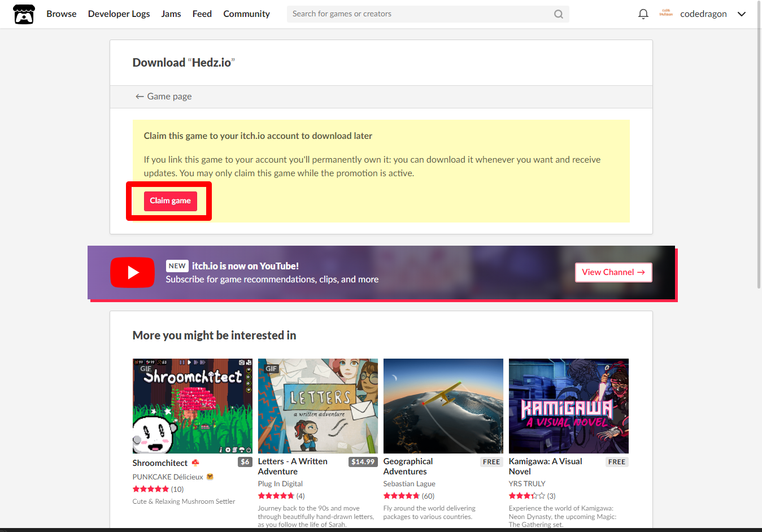This screenshot has height=532, width=762.
Task: Click the star rating for Shroomchitect
Action: (x=151, y=489)
